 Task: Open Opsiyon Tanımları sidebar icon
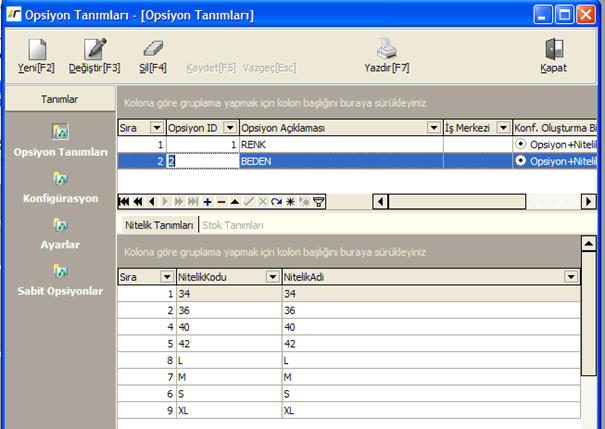pos(61,132)
